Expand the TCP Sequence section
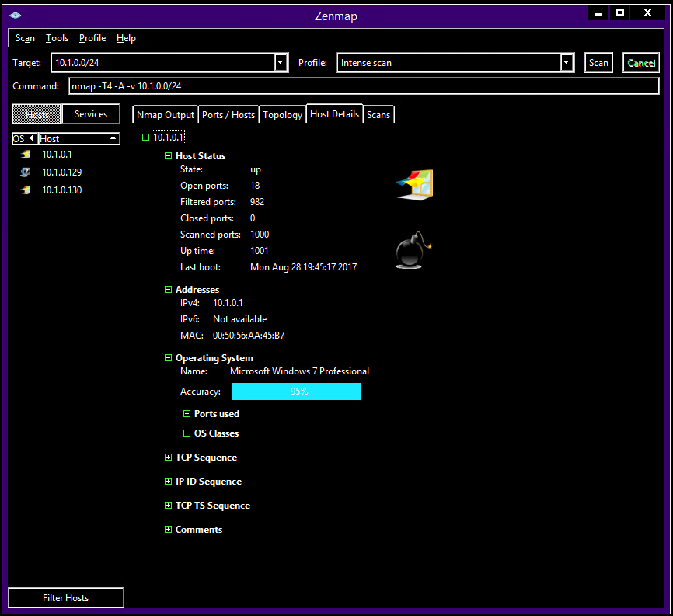The height and width of the screenshot is (616, 673). click(168, 458)
